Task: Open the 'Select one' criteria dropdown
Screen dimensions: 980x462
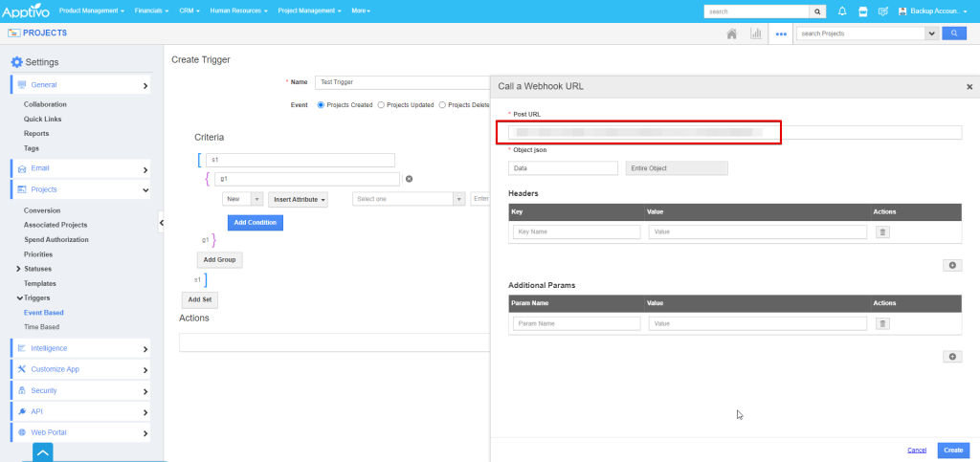Action: pos(409,199)
